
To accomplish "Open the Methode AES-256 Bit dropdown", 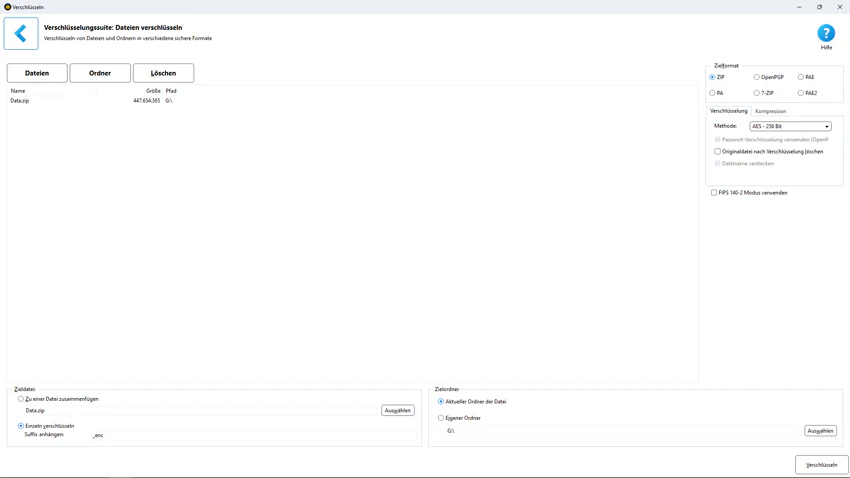I will (790, 126).
